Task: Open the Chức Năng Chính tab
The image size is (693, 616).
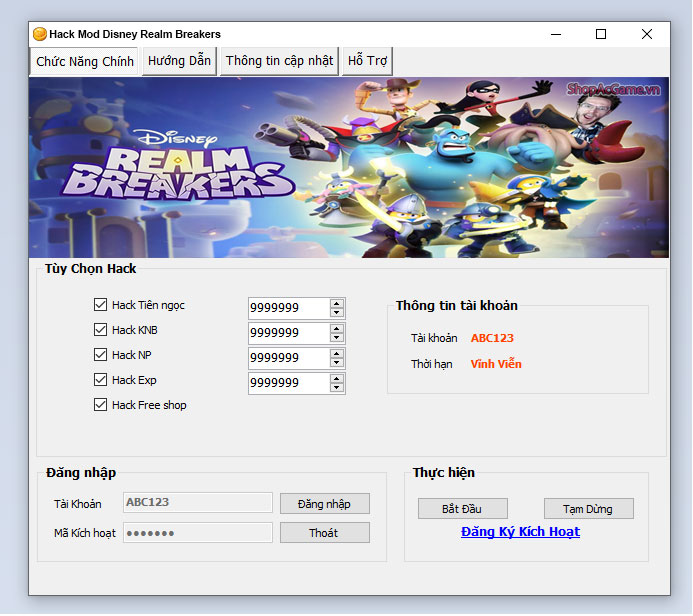Action: pyautogui.click(x=85, y=61)
